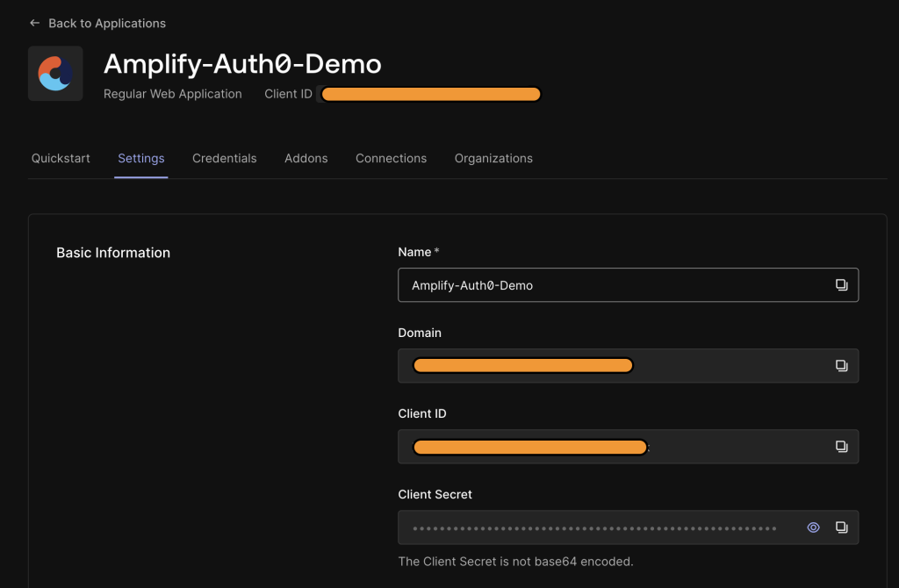Click the back arrow icon
Image resolution: width=899 pixels, height=588 pixels.
34,23
